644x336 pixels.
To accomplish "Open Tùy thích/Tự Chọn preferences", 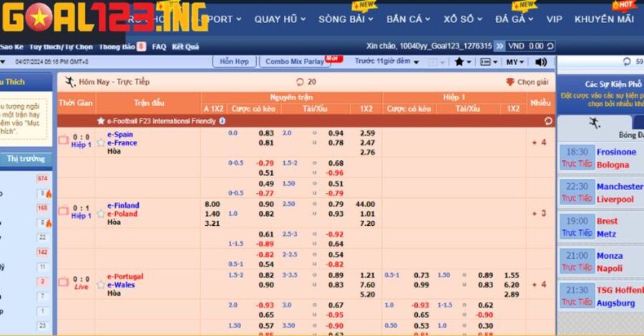I will coord(61,46).
